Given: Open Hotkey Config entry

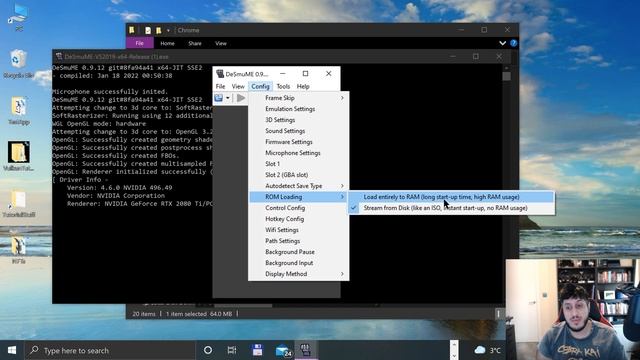Looking at the screenshot, I should [x=298, y=219].
